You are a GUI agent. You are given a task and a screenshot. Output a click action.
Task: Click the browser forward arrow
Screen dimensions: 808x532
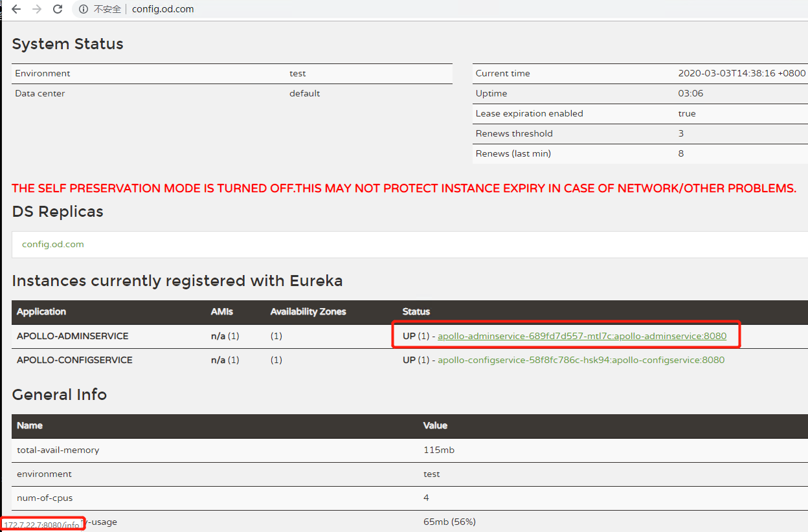37,9
